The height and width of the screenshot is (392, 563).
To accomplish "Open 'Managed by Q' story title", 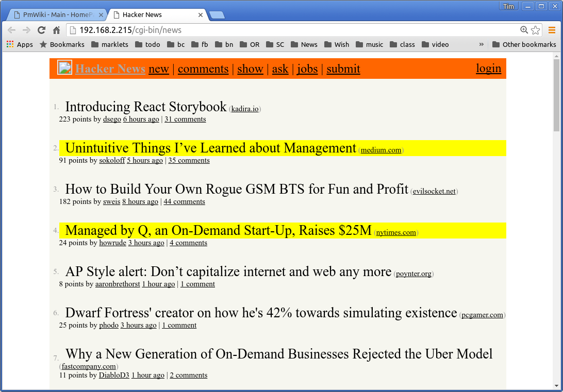I will (x=218, y=231).
